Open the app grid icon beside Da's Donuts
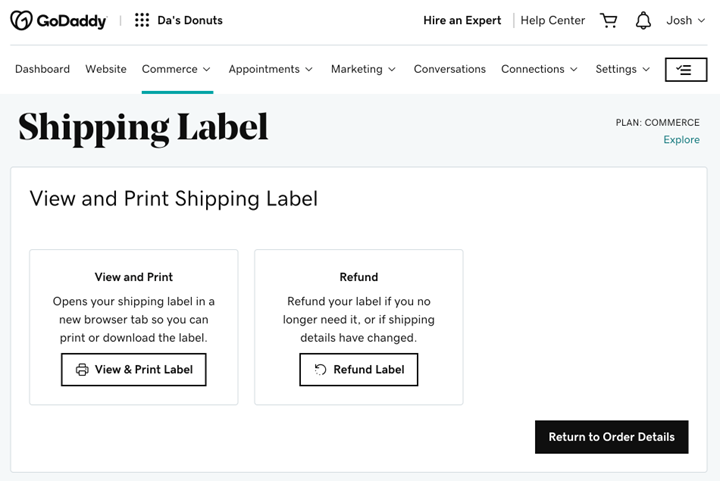 click(142, 20)
